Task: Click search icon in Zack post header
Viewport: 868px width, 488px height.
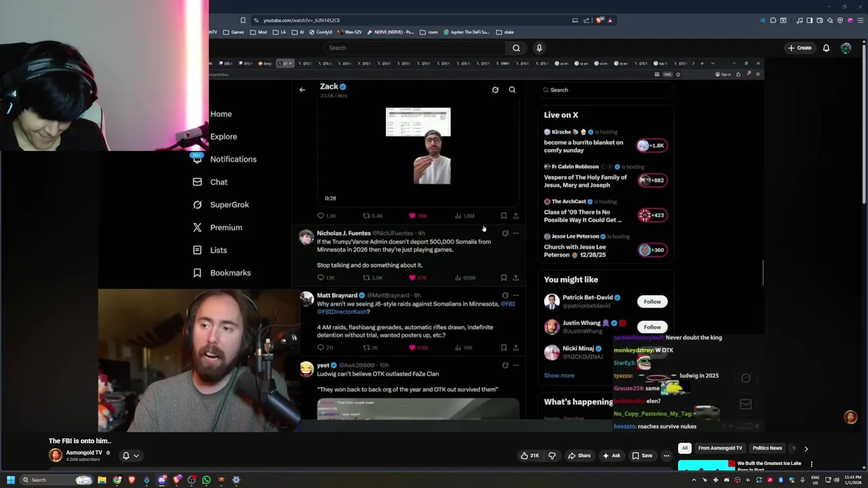Action: click(512, 89)
